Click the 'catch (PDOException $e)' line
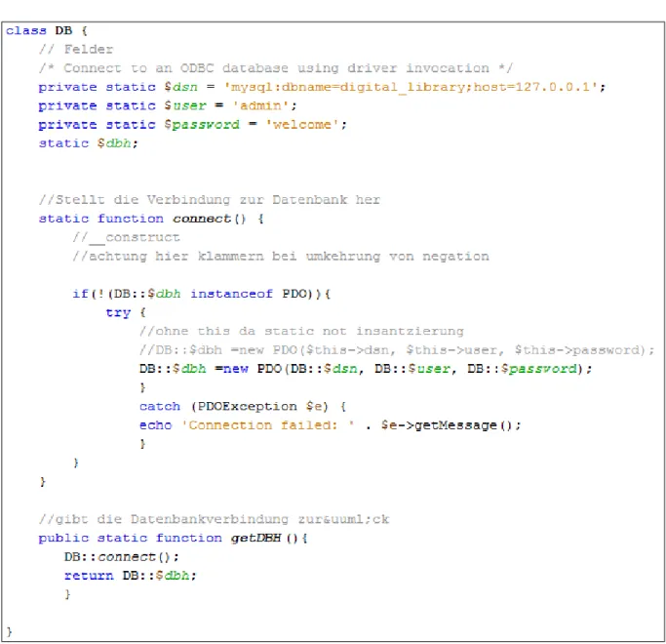This screenshot has width=666, height=644. coord(243,407)
